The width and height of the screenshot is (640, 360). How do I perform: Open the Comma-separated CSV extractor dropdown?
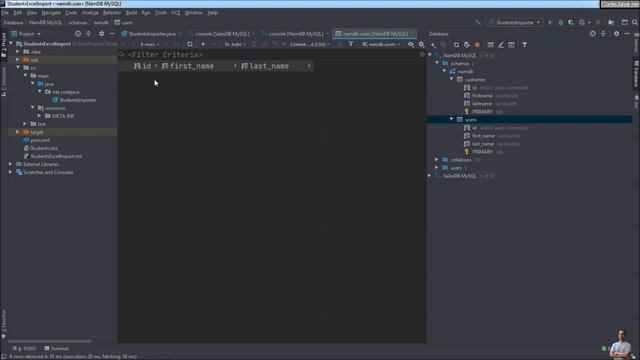(310, 44)
